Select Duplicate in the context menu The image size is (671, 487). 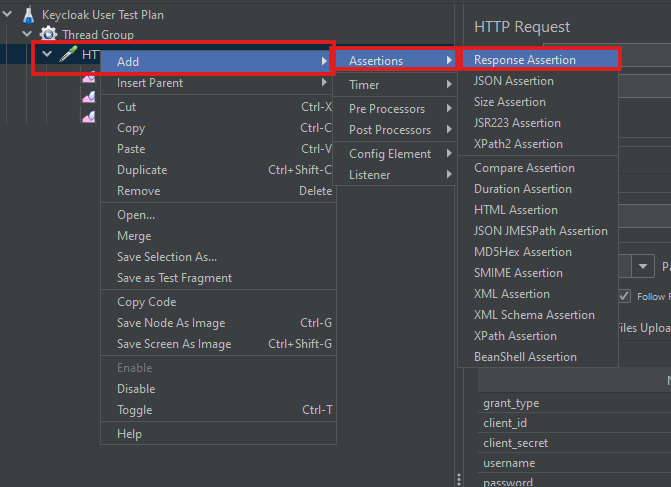click(x=218, y=169)
